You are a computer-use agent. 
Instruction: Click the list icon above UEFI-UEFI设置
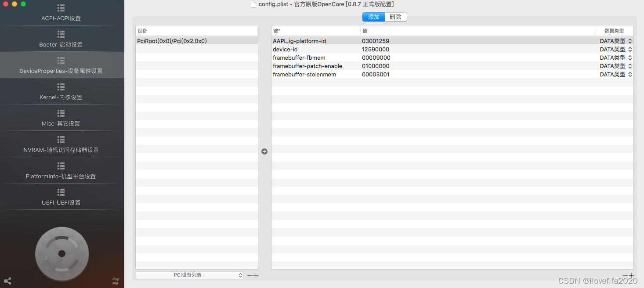pos(61,192)
